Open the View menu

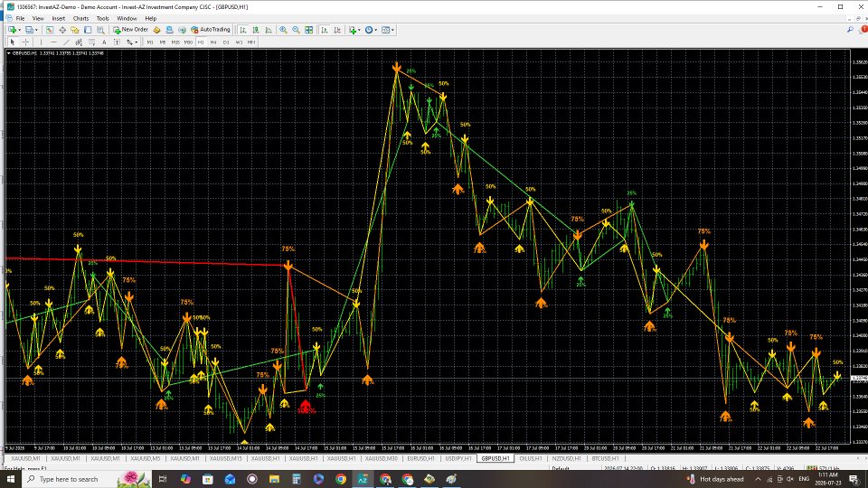(38, 18)
